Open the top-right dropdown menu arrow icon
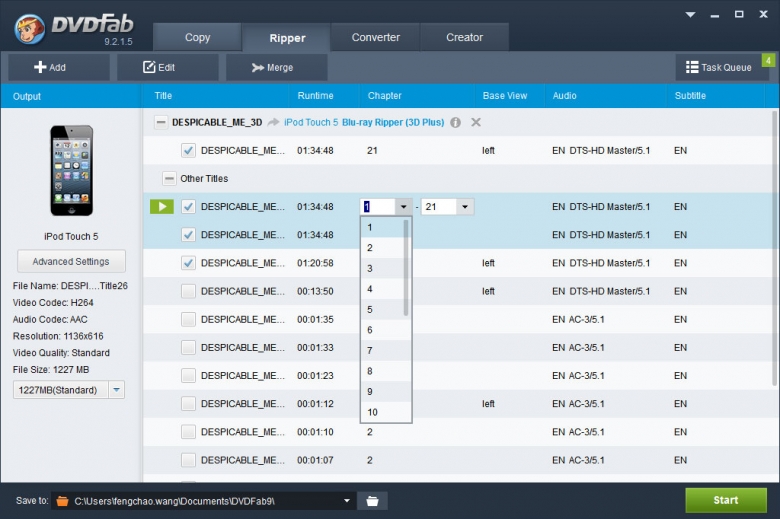The width and height of the screenshot is (780, 519). point(689,15)
